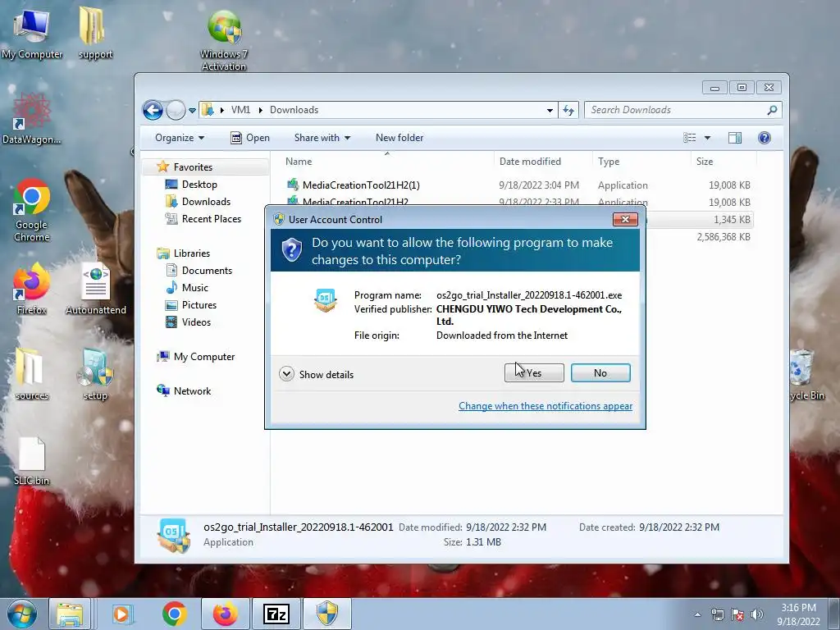Launch Windows Media Player from taskbar
The image size is (840, 630).
point(121,614)
